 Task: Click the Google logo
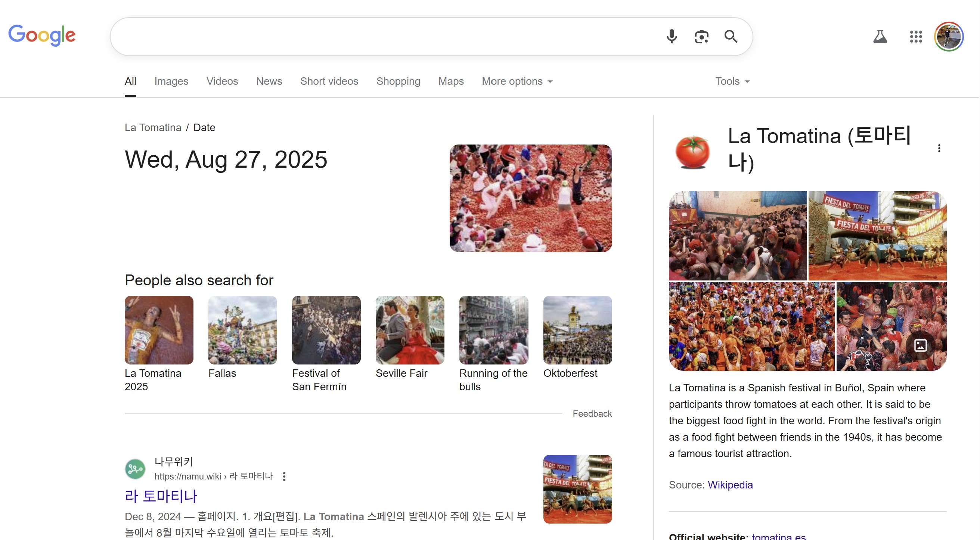(x=42, y=35)
